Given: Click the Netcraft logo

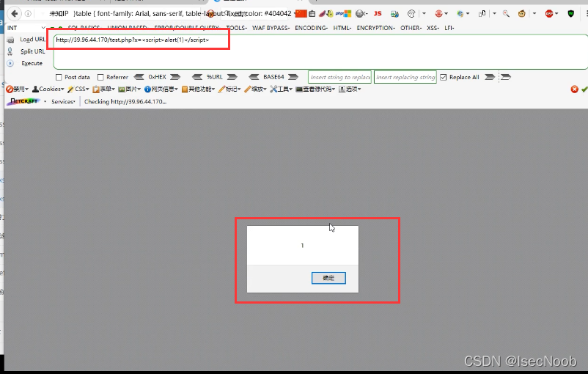Looking at the screenshot, I should (23, 101).
